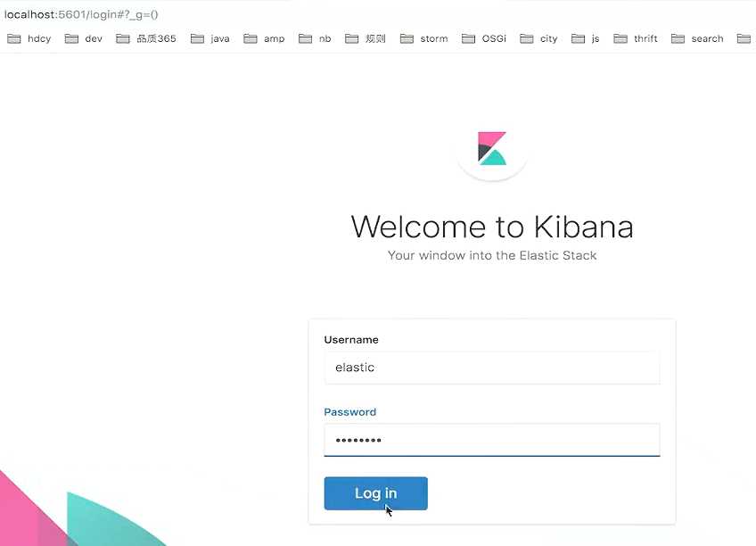Open the 品质365 bookmark folder
This screenshot has height=546, width=756.
pos(146,38)
